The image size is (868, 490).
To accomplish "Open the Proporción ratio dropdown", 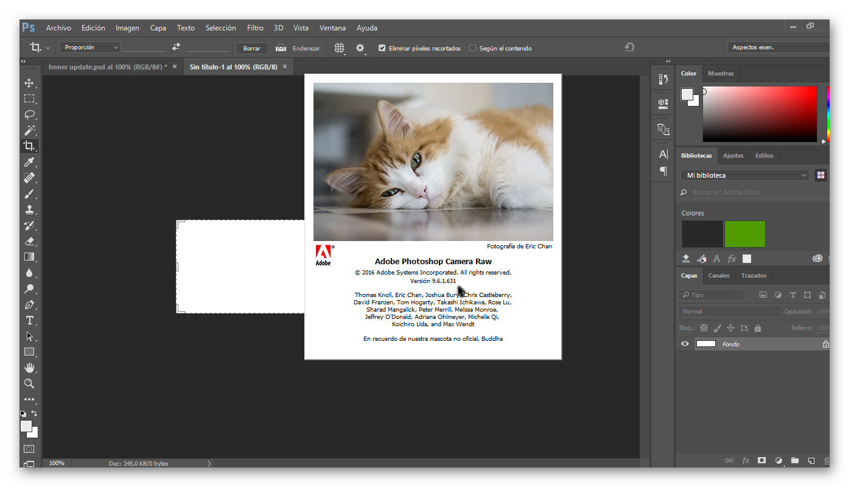I will coord(90,47).
